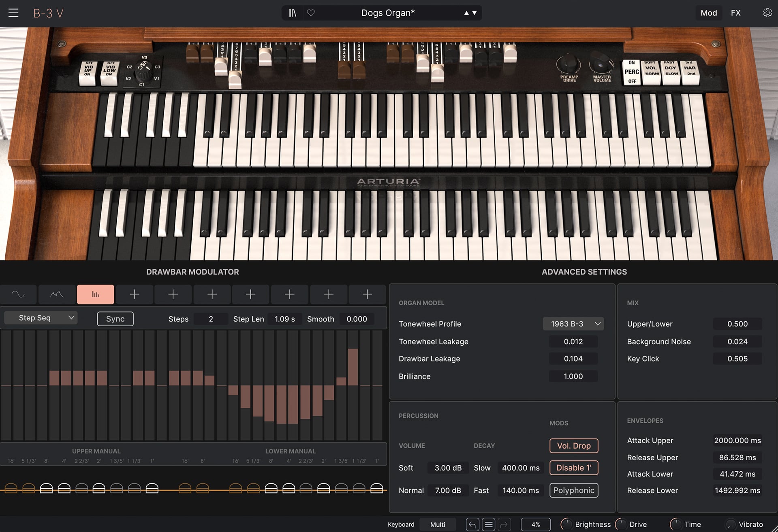Select the sine wave LFO modulator
This screenshot has height=532, width=778.
click(18, 294)
